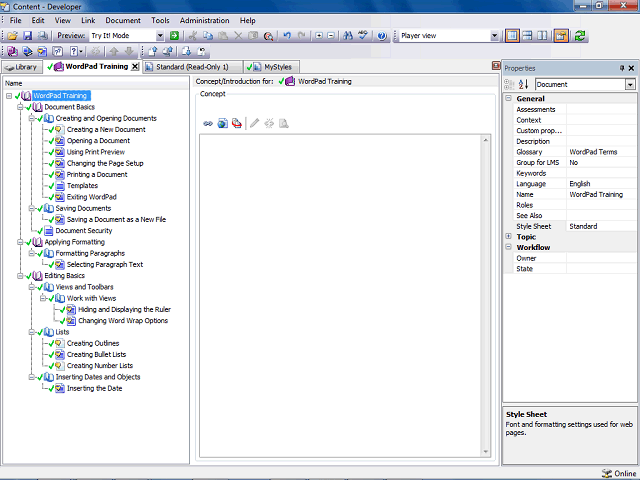
Task: Click the Cut scissors icon
Action: coord(193,36)
